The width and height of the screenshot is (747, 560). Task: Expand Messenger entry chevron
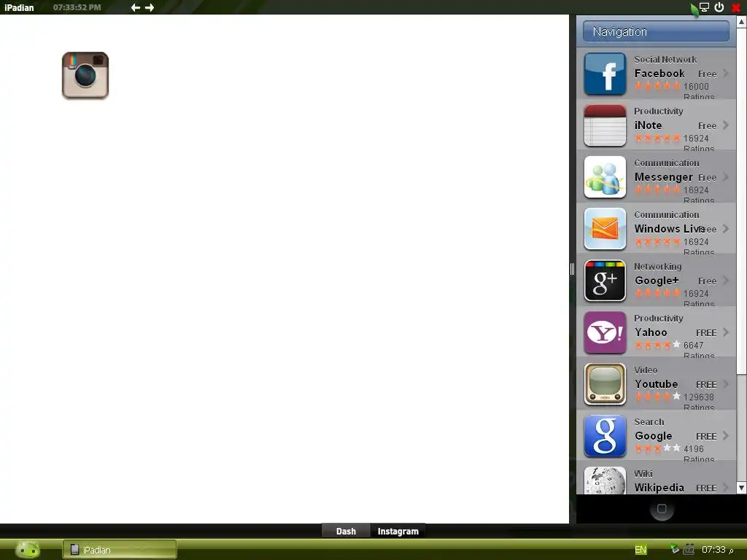point(726,177)
